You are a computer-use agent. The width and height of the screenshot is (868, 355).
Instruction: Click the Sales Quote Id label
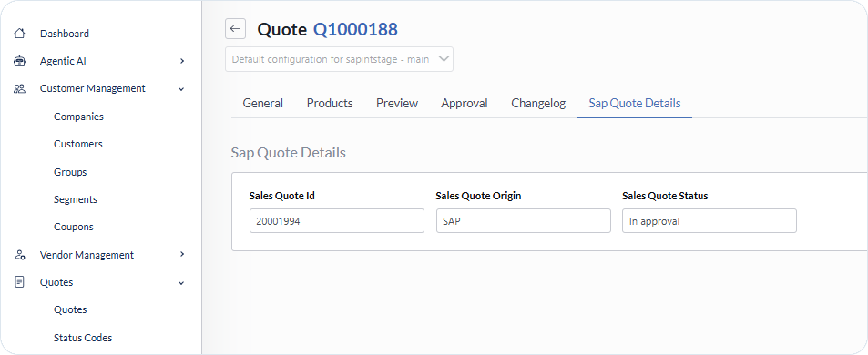tap(282, 196)
